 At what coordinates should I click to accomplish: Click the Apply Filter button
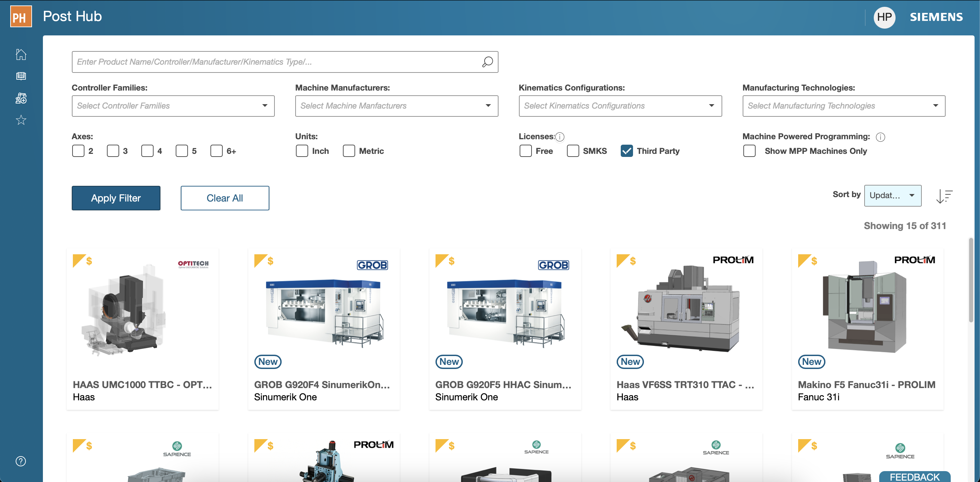pyautogui.click(x=116, y=198)
